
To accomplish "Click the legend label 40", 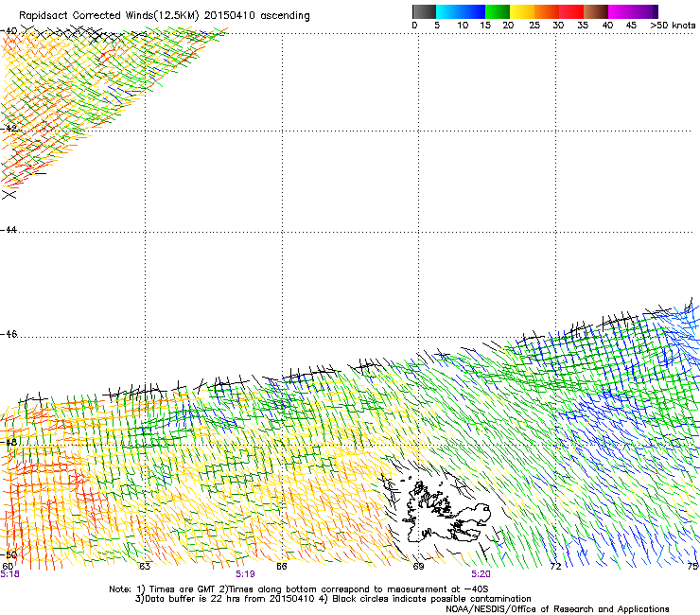I will coord(607,26).
